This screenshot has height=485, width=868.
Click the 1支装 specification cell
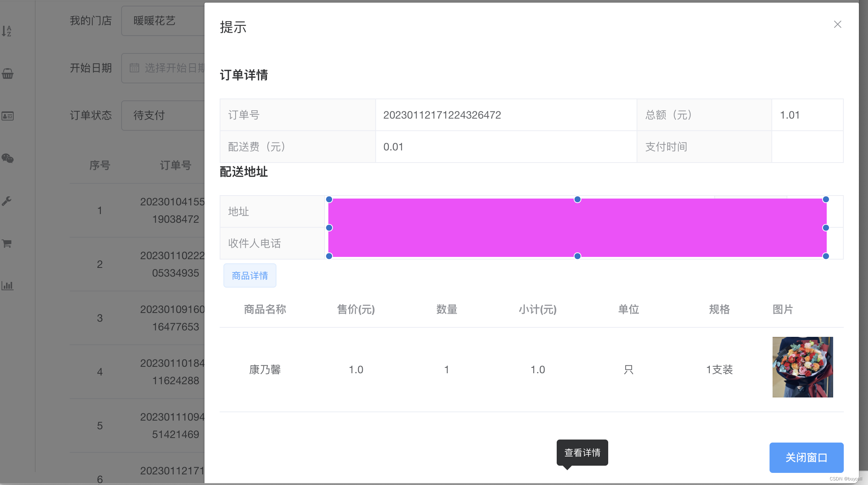[719, 369]
